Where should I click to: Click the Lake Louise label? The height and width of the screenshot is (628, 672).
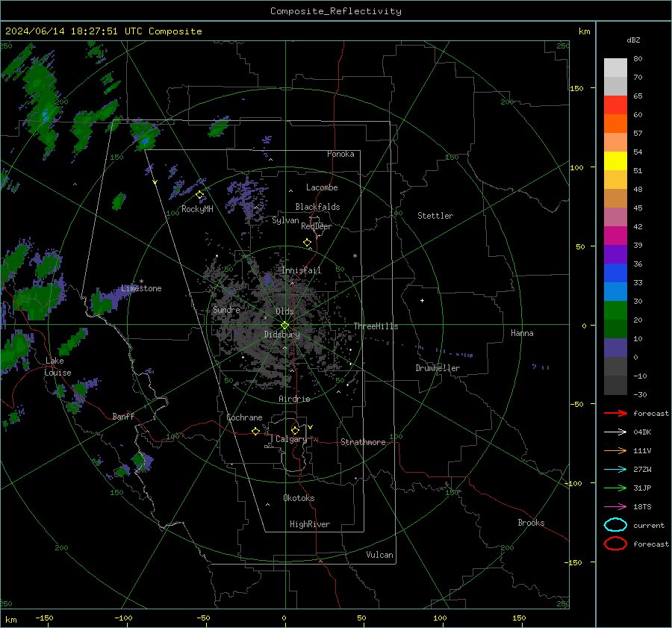point(57,367)
